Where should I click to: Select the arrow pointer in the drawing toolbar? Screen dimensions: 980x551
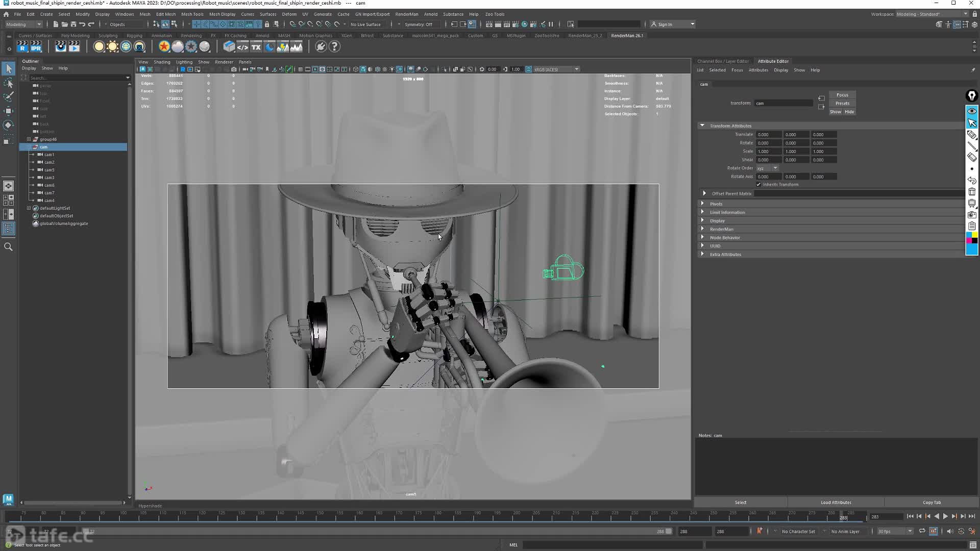coord(972,123)
